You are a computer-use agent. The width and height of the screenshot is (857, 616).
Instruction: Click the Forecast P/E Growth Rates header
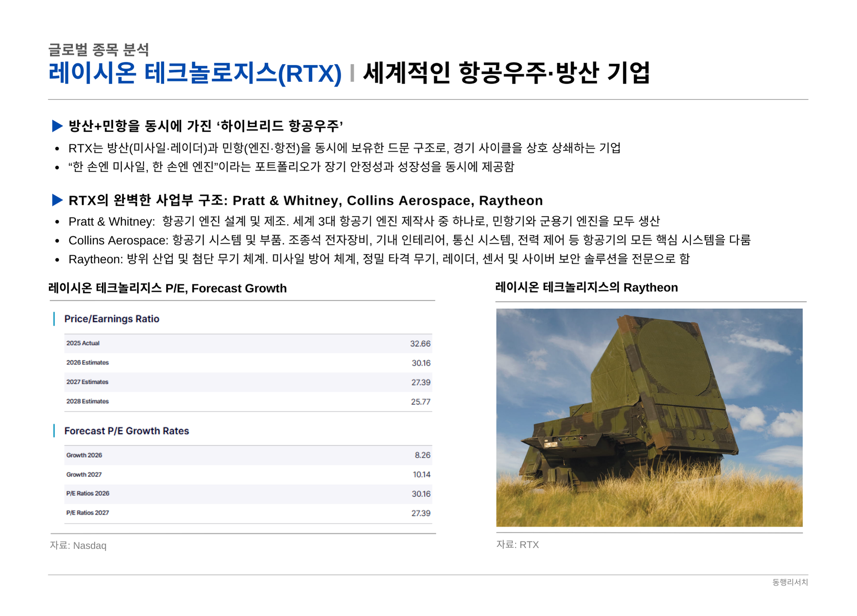[x=126, y=431]
